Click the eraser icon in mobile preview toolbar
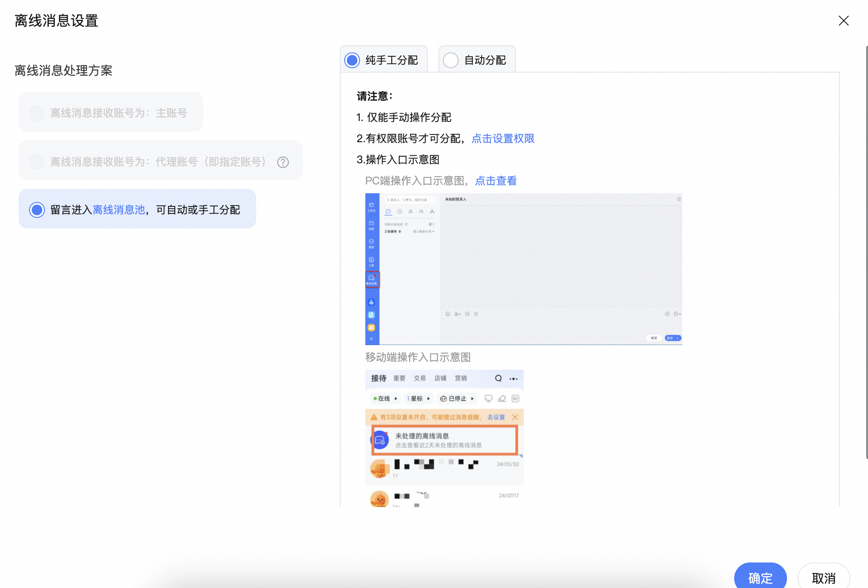The width and height of the screenshot is (868, 588). point(502,398)
